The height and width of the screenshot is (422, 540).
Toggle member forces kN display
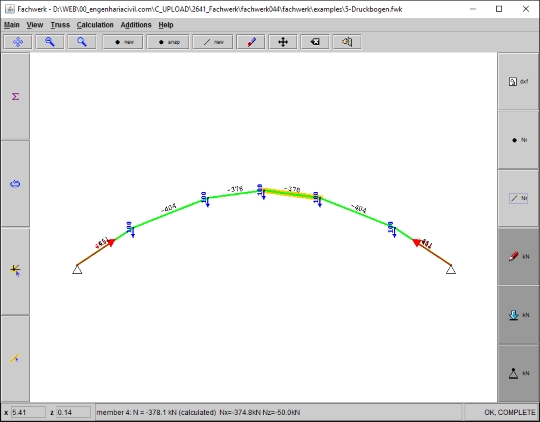(518, 257)
